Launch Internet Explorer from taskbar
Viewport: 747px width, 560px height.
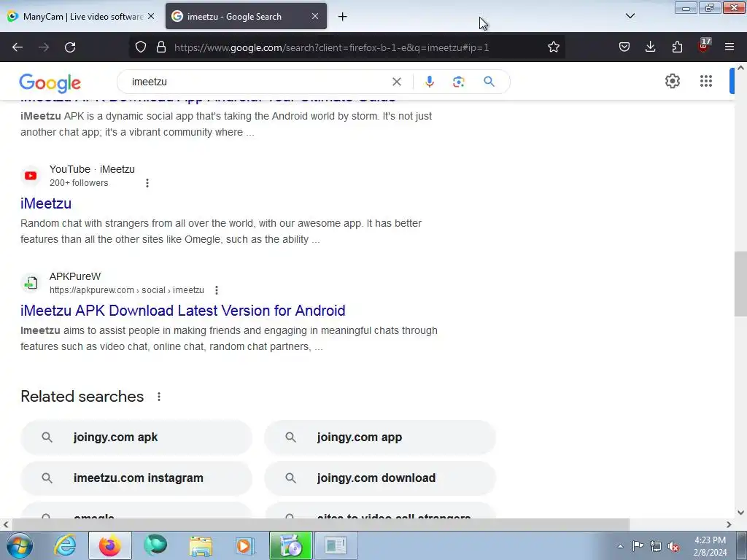coord(65,545)
